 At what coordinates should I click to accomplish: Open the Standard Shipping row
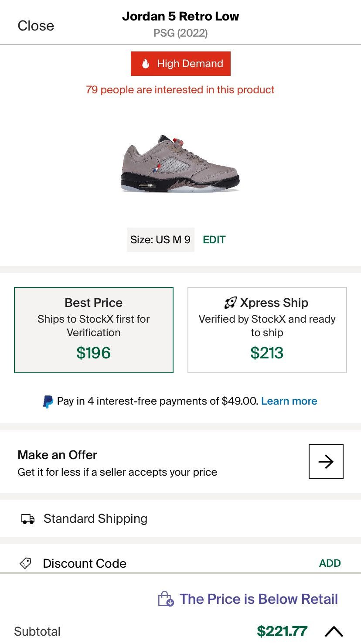(x=95, y=519)
